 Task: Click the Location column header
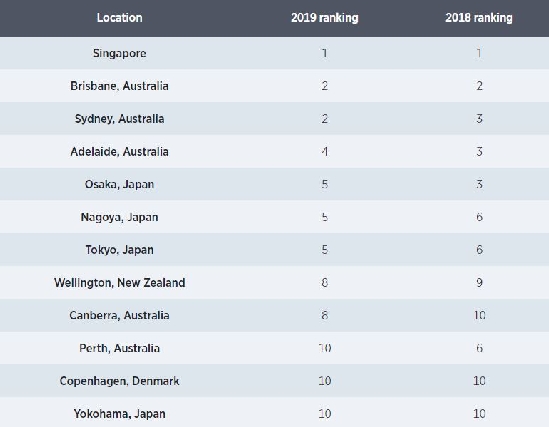(119, 18)
